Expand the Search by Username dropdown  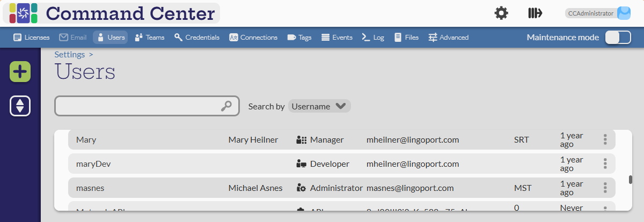319,106
